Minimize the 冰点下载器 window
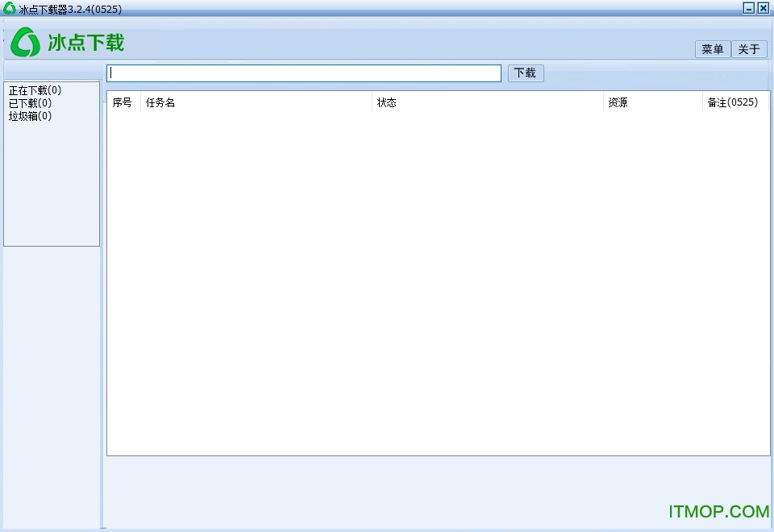774x532 pixels. [x=748, y=8]
